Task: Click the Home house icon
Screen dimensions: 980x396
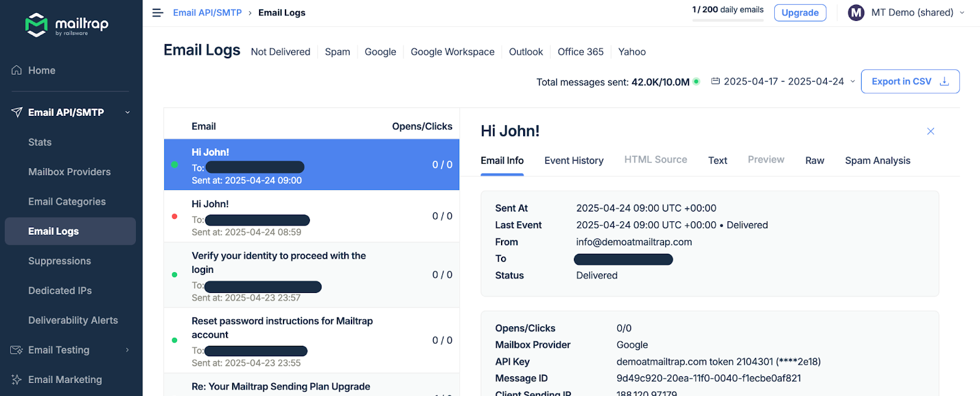Action: (17, 70)
